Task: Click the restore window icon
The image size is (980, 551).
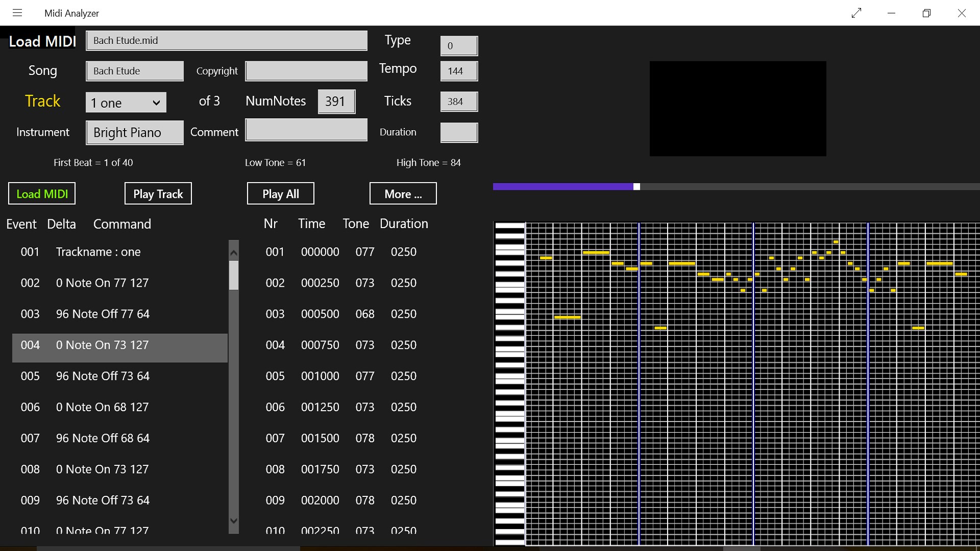Action: tap(926, 13)
